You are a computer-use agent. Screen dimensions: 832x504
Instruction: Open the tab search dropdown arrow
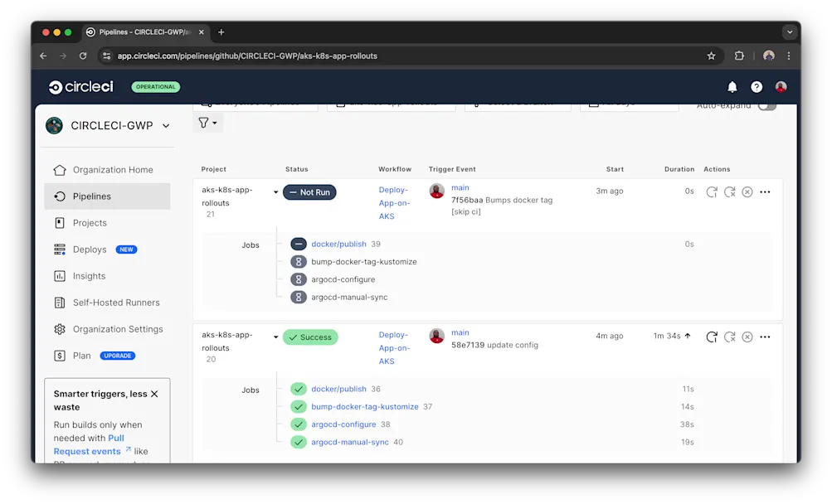(x=790, y=32)
